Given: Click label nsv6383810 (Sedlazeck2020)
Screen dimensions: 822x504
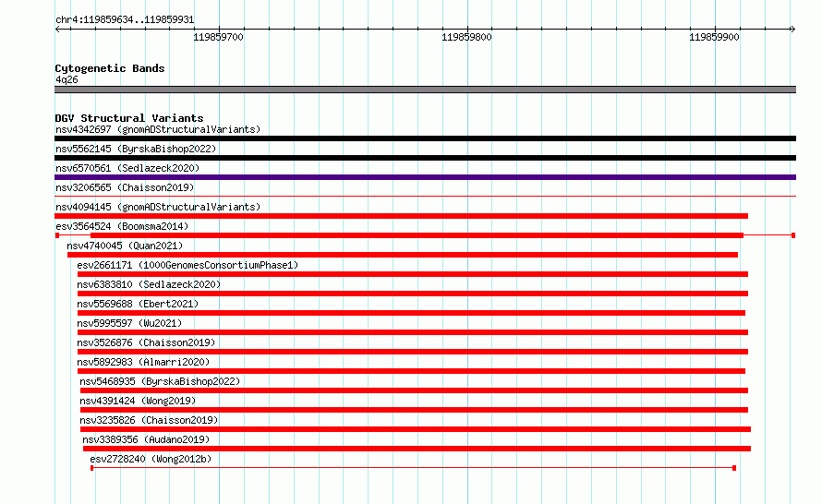Looking at the screenshot, I should (x=149, y=284).
